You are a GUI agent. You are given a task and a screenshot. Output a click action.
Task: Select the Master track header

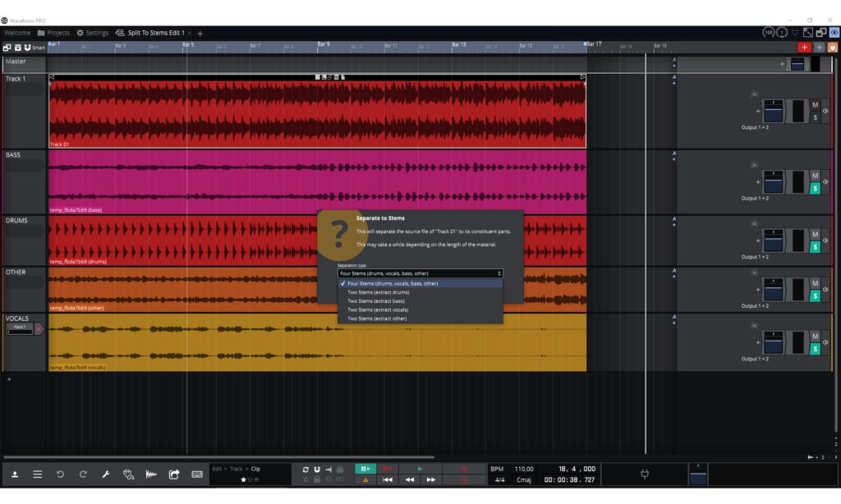pos(25,64)
